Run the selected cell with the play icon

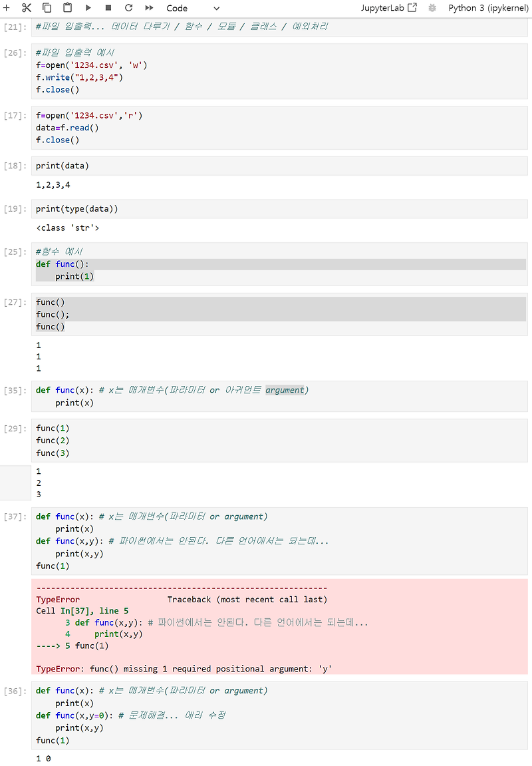88,7
